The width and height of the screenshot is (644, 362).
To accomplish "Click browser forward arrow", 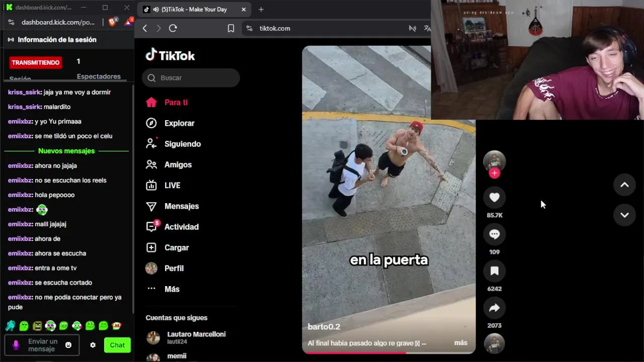I will [x=158, y=28].
